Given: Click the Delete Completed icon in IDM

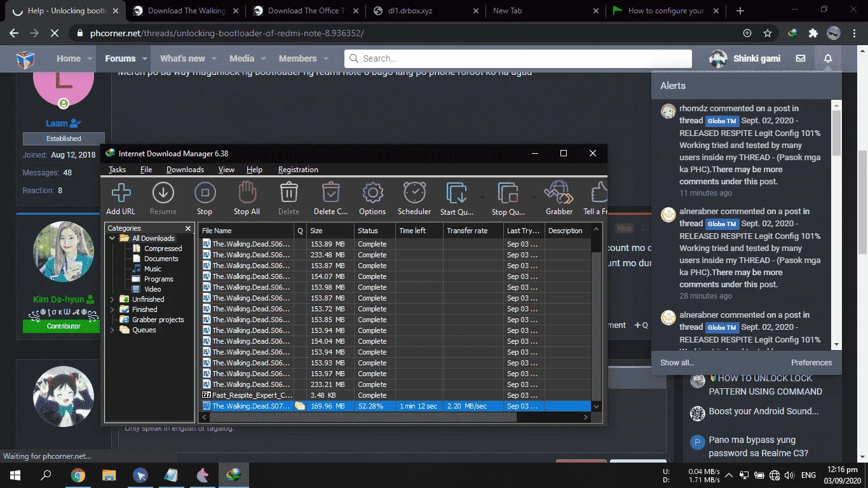Looking at the screenshot, I should [x=331, y=193].
